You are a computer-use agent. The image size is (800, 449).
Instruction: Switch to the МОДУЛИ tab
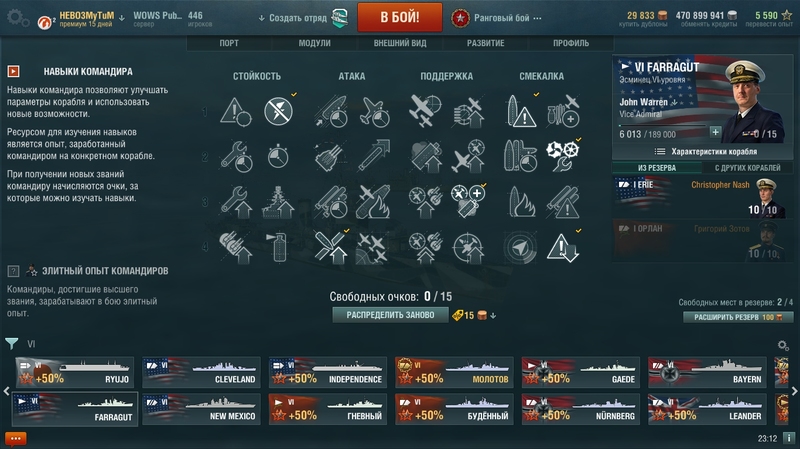(314, 43)
